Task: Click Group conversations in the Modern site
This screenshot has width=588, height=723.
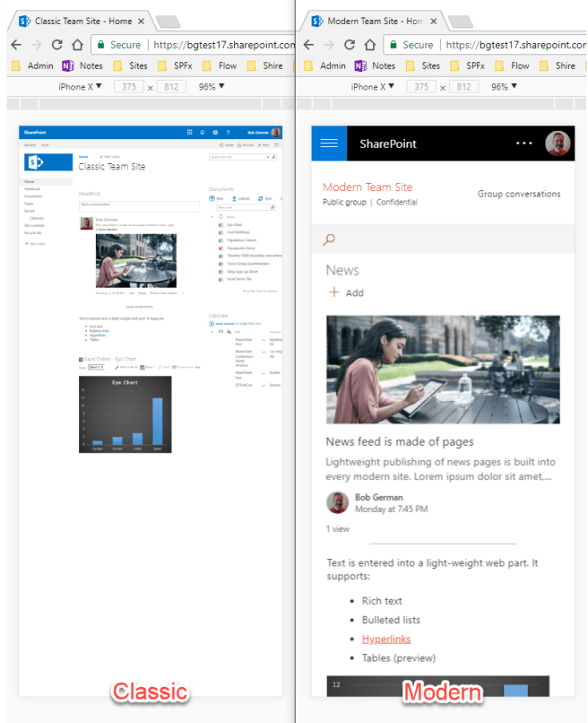Action: point(518,194)
